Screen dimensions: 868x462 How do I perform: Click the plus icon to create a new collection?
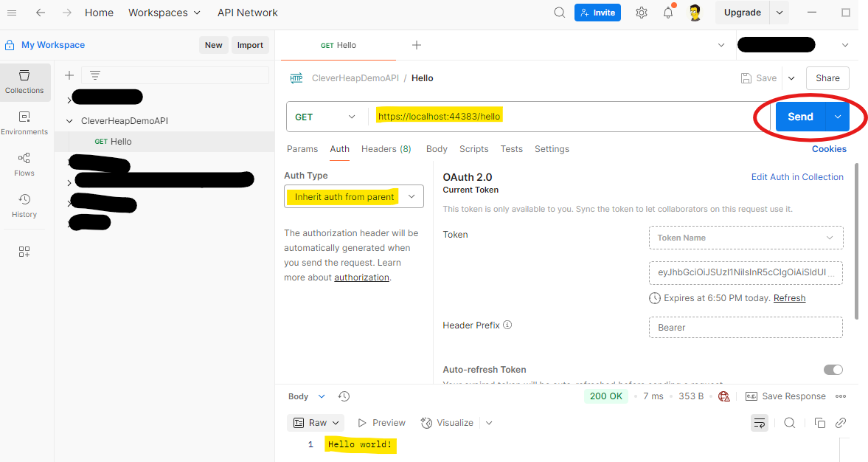(69, 75)
